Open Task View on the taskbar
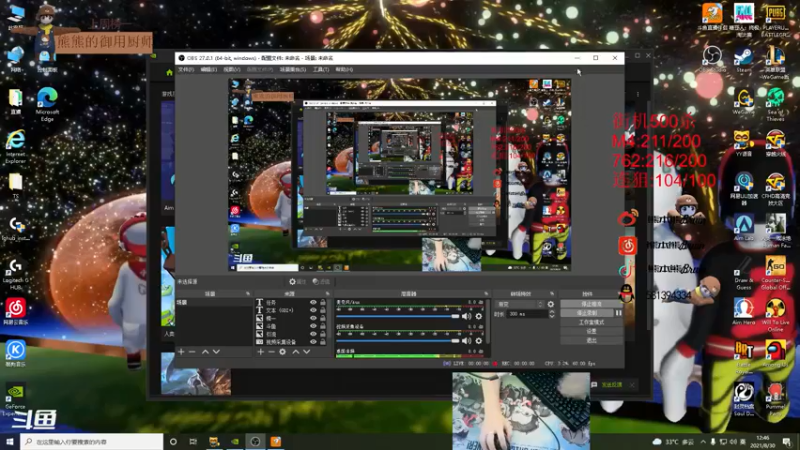 (x=193, y=441)
